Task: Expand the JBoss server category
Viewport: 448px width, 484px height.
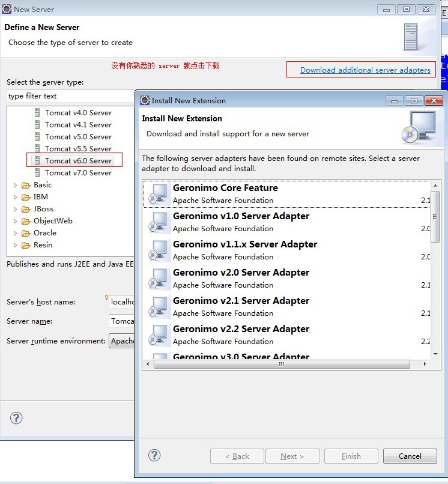Action: click(15, 210)
